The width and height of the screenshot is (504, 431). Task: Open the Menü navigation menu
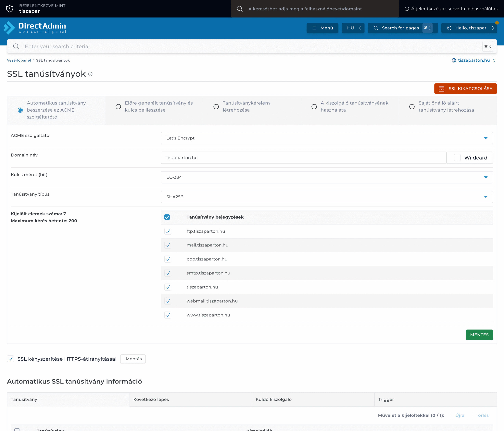(322, 28)
